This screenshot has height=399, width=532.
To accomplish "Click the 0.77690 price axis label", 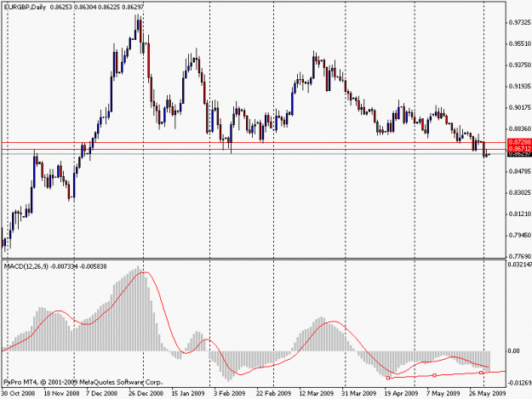I will point(520,256).
